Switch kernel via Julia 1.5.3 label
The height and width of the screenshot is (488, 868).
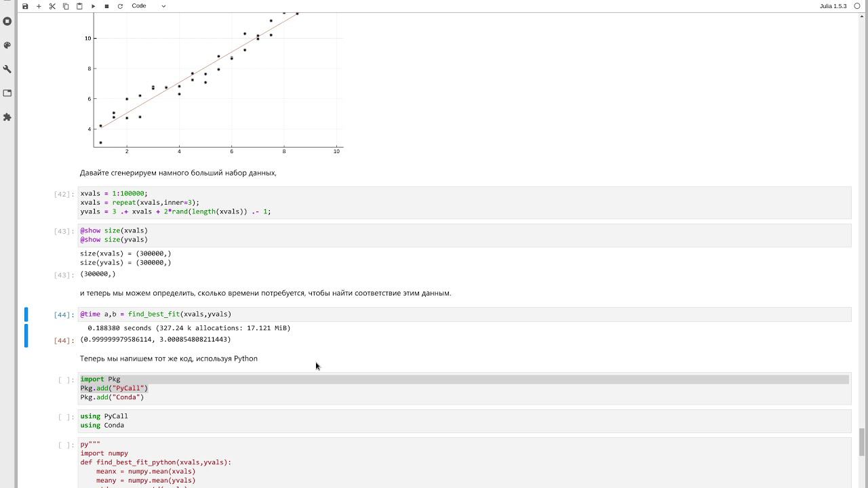pos(833,6)
